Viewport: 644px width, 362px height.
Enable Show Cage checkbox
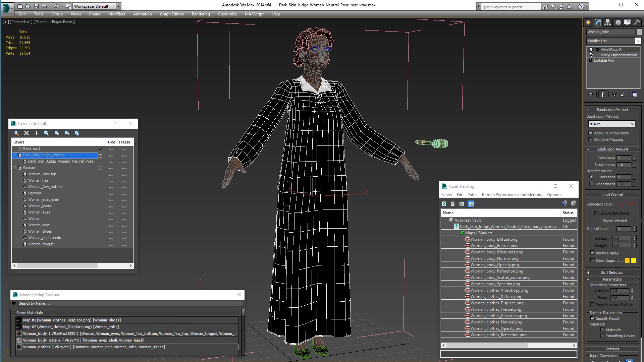592,260
